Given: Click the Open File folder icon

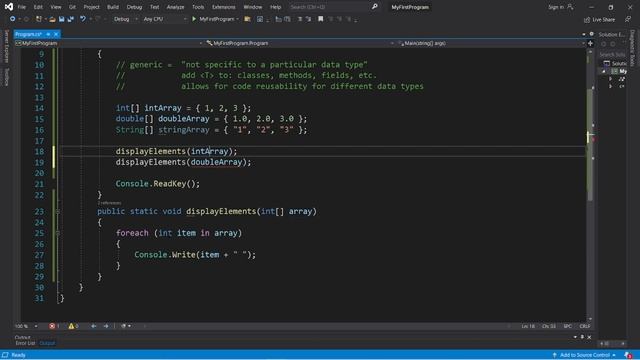Looking at the screenshot, I should [x=52, y=19].
